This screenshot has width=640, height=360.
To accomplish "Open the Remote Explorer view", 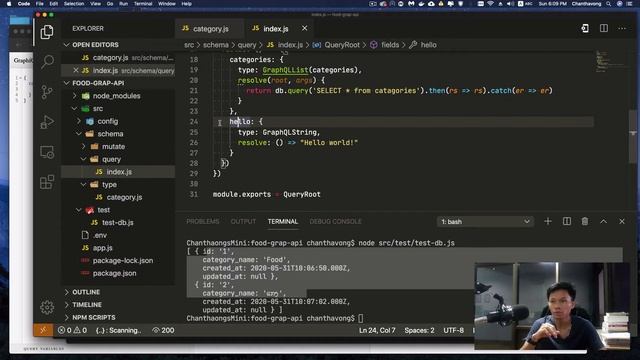I will click(x=47, y=152).
